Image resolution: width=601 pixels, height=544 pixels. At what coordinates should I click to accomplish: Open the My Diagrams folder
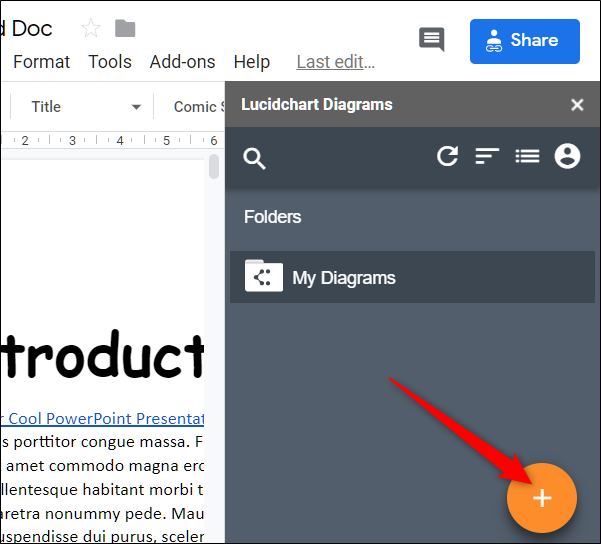412,277
